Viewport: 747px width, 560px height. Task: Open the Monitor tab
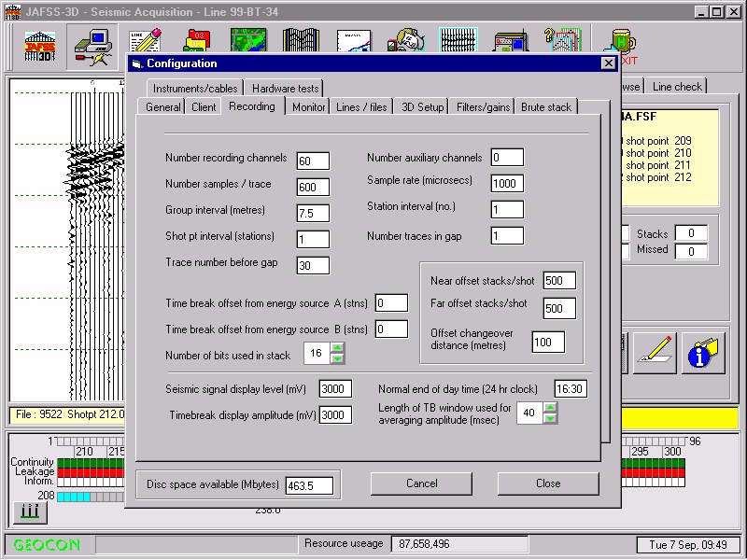(308, 106)
